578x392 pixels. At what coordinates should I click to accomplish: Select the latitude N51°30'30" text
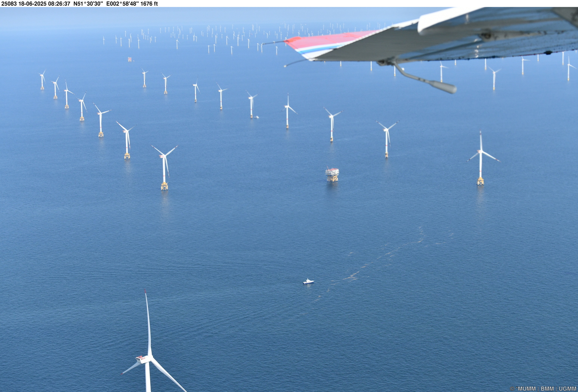pyautogui.click(x=88, y=4)
